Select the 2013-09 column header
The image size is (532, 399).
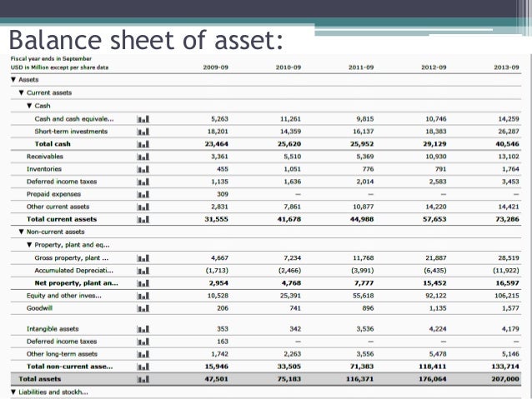pos(506,66)
